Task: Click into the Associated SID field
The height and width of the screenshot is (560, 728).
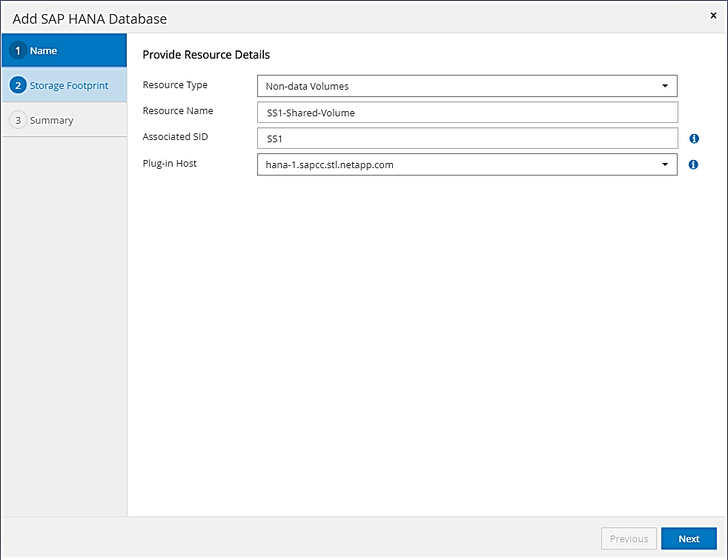Action: (467, 139)
